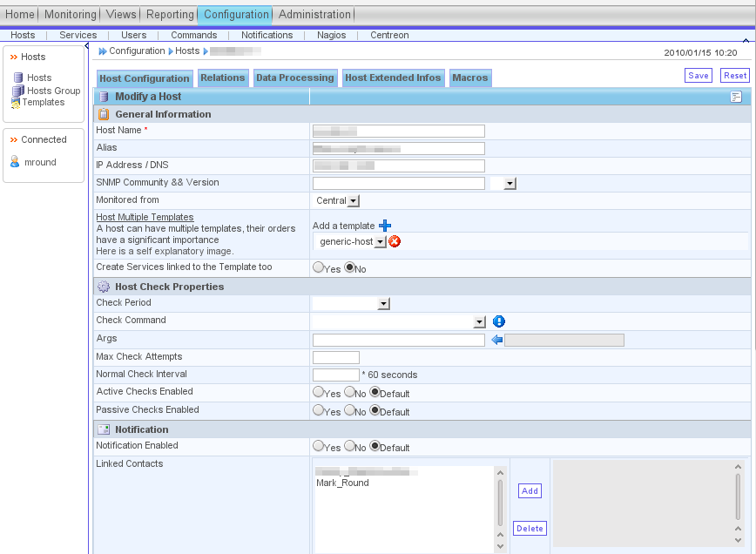Click the mround user icon

pyautogui.click(x=15, y=162)
